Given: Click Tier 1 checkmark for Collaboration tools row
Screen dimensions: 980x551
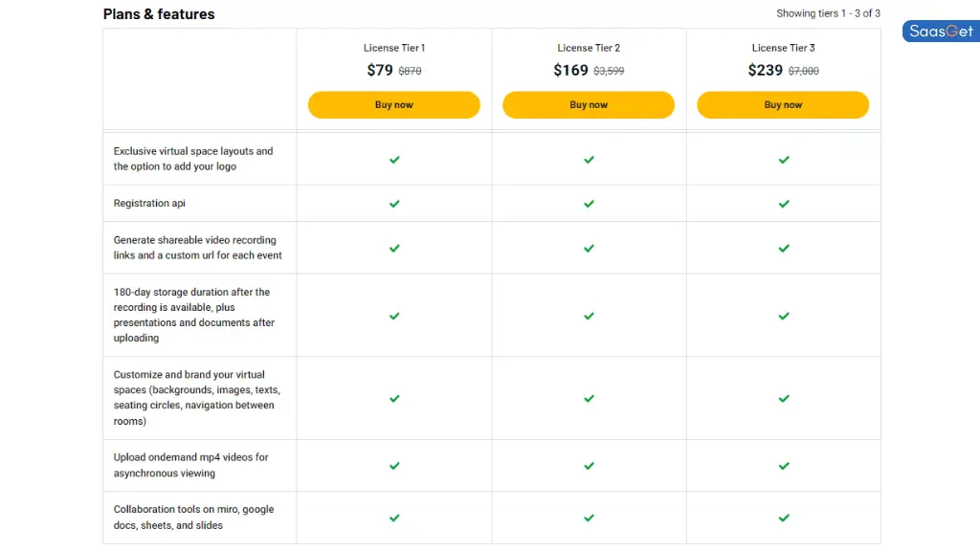Looking at the screenshot, I should pos(394,518).
